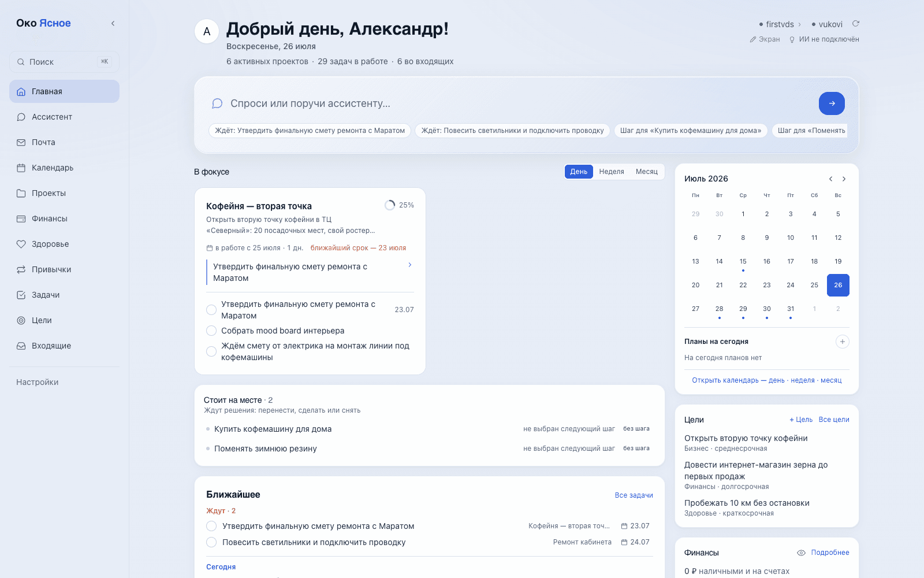This screenshot has width=924, height=578.
Task: Switch focus view to Неделя
Action: tap(612, 172)
